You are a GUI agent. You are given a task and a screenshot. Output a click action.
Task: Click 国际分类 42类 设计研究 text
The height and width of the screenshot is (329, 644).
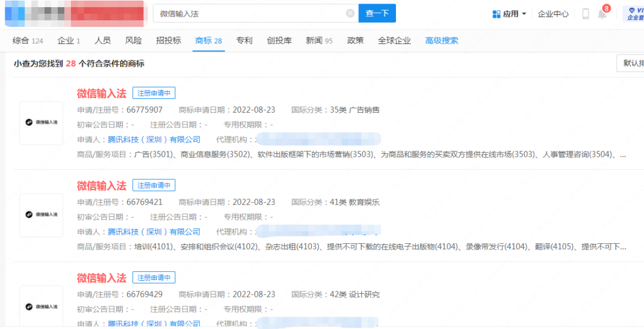tap(335, 294)
